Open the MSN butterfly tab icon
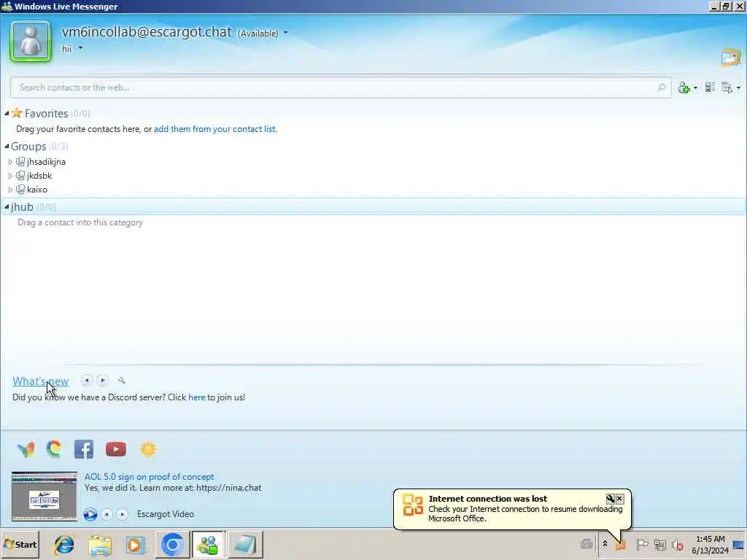This screenshot has width=747, height=560. click(26, 449)
